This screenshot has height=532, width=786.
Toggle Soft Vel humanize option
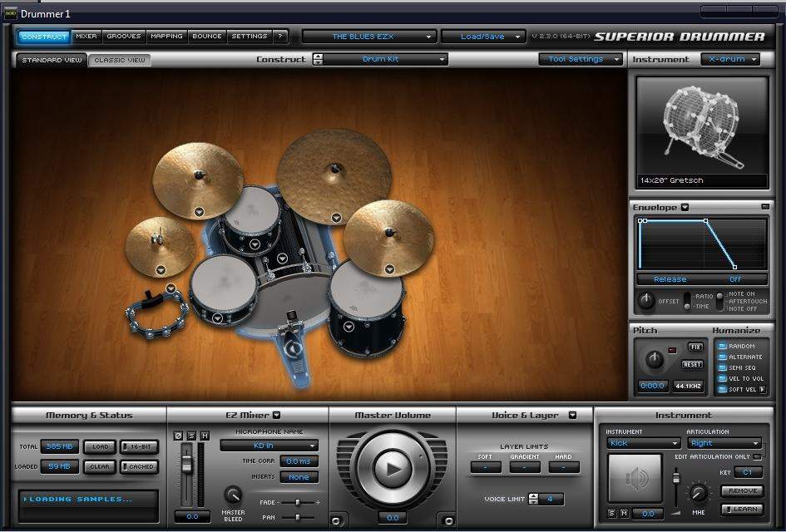pyautogui.click(x=722, y=389)
